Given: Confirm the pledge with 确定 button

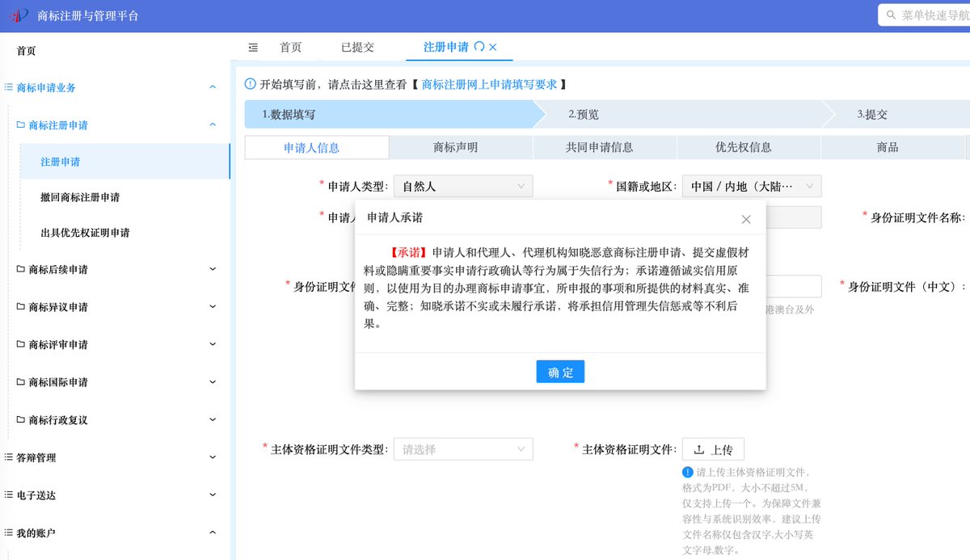Looking at the screenshot, I should 560,372.
